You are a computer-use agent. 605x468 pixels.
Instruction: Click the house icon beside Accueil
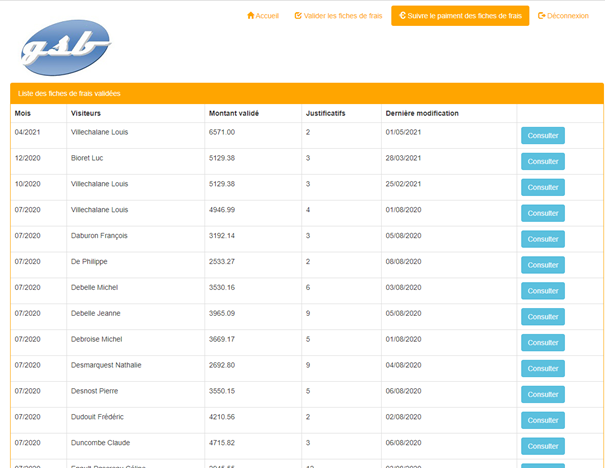[x=251, y=16]
